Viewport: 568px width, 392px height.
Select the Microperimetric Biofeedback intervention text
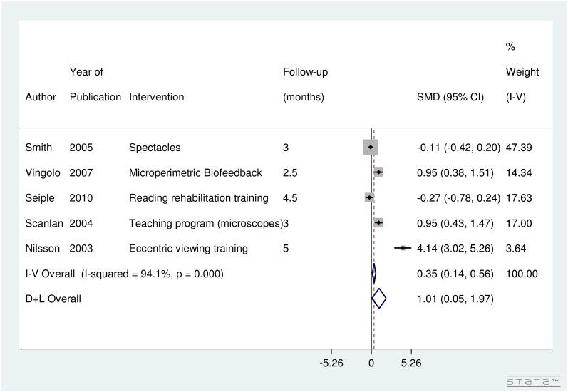(195, 172)
